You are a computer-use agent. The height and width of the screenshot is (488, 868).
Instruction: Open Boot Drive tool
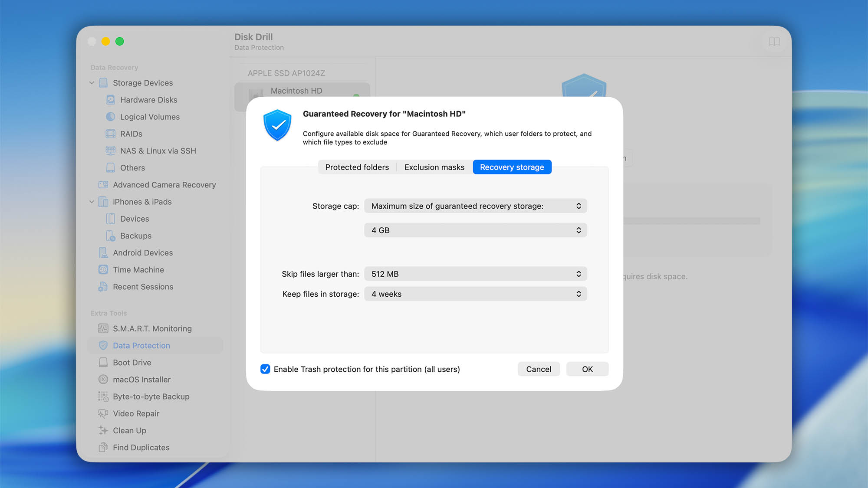pyautogui.click(x=132, y=362)
